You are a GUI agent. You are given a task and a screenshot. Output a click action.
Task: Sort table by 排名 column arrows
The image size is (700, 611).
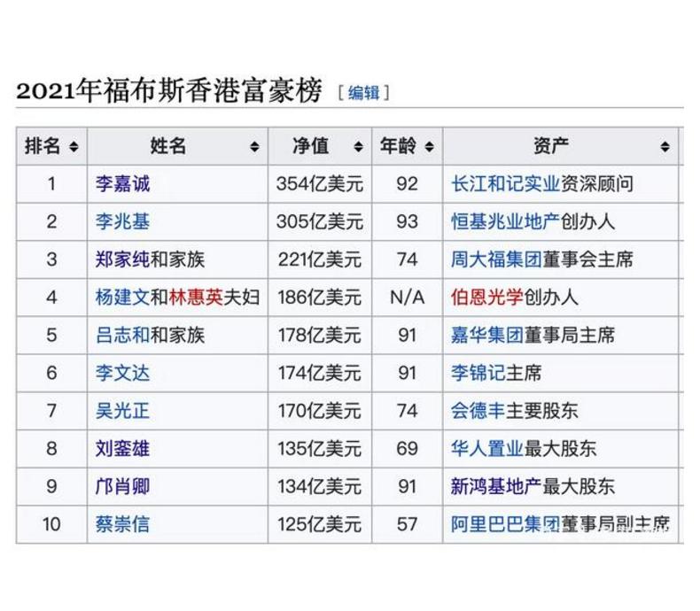74,147
